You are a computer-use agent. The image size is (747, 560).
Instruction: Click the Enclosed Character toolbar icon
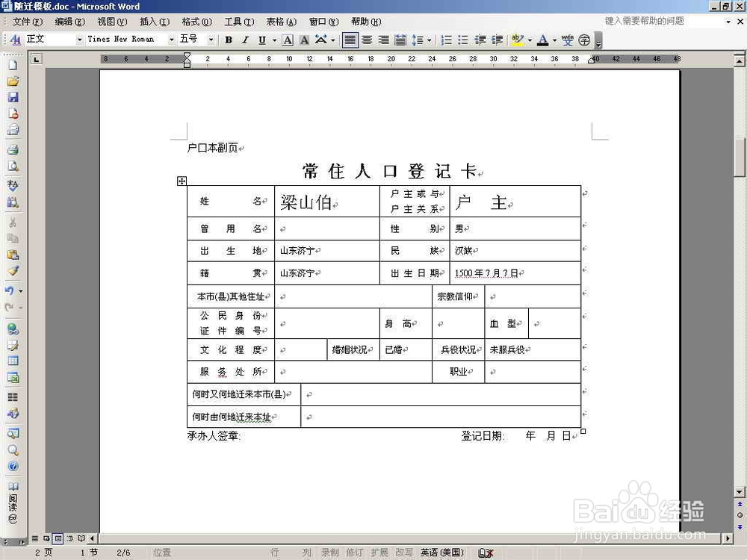[584, 41]
